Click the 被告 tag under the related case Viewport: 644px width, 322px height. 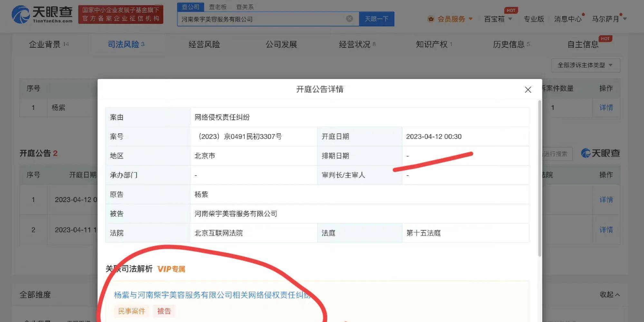164,311
